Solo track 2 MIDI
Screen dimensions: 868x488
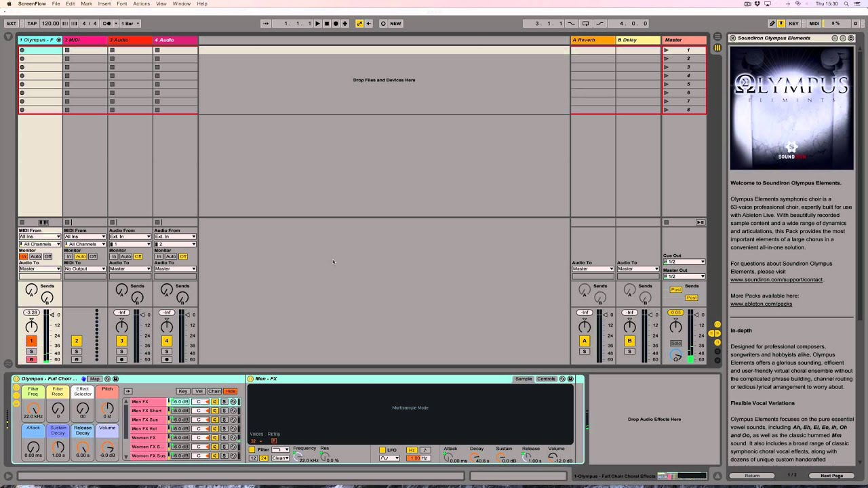(x=77, y=351)
